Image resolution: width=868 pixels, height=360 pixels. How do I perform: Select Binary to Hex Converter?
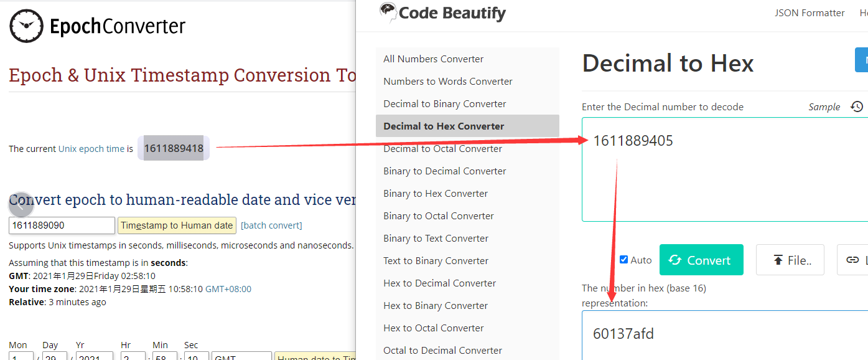click(467, 193)
